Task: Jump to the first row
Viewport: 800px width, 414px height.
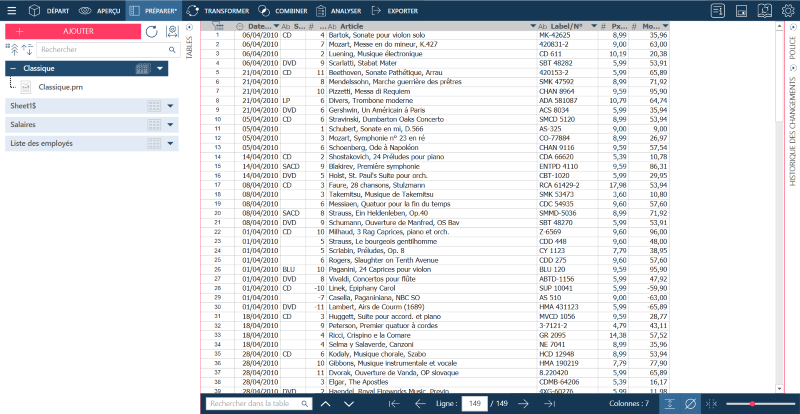Action: click(394, 404)
